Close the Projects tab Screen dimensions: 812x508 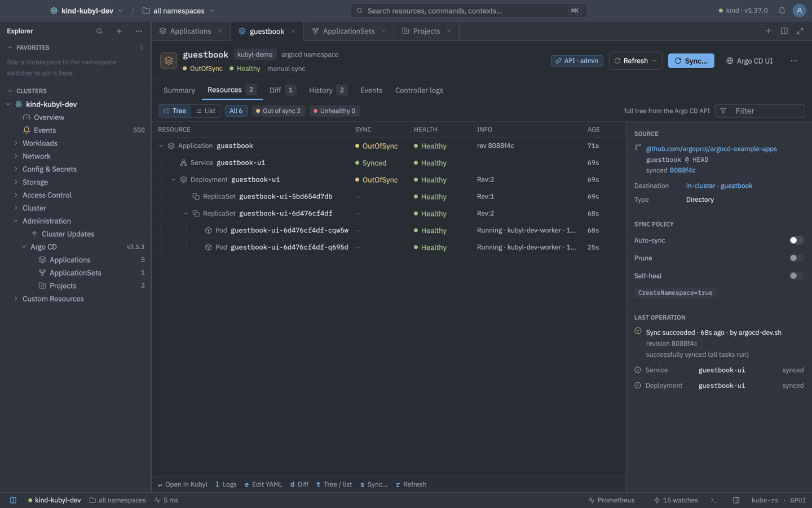tap(449, 31)
